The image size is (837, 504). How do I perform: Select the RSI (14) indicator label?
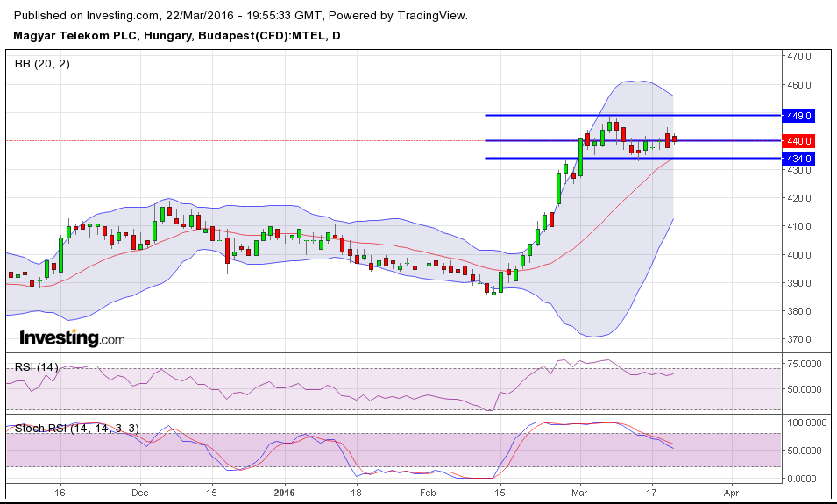(36, 366)
